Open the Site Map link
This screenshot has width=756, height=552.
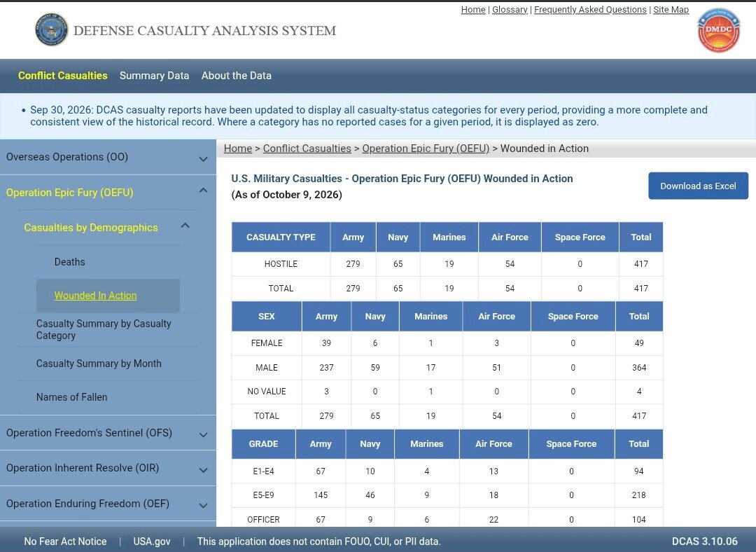pos(671,10)
